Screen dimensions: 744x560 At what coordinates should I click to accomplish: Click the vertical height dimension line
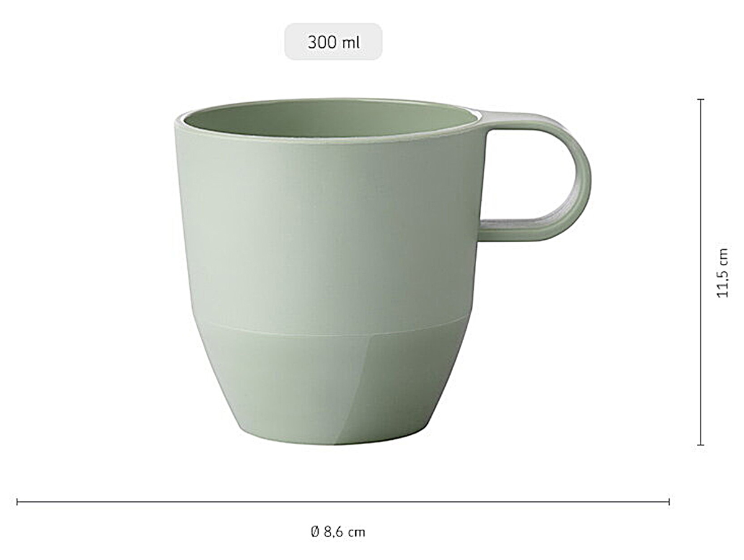[x=701, y=272]
